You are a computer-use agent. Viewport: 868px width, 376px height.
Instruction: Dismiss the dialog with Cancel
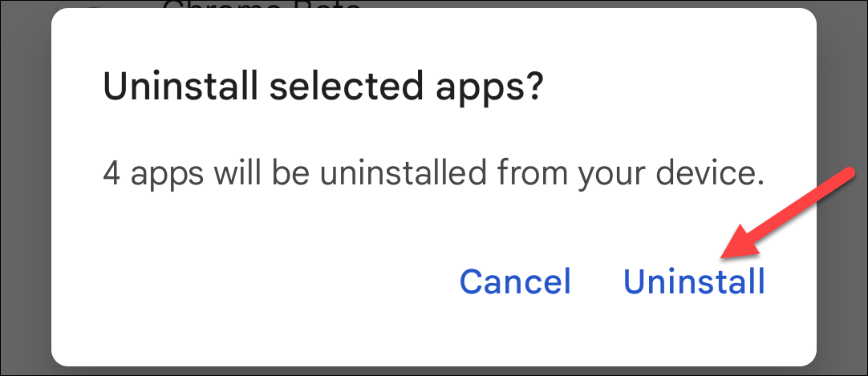point(515,281)
